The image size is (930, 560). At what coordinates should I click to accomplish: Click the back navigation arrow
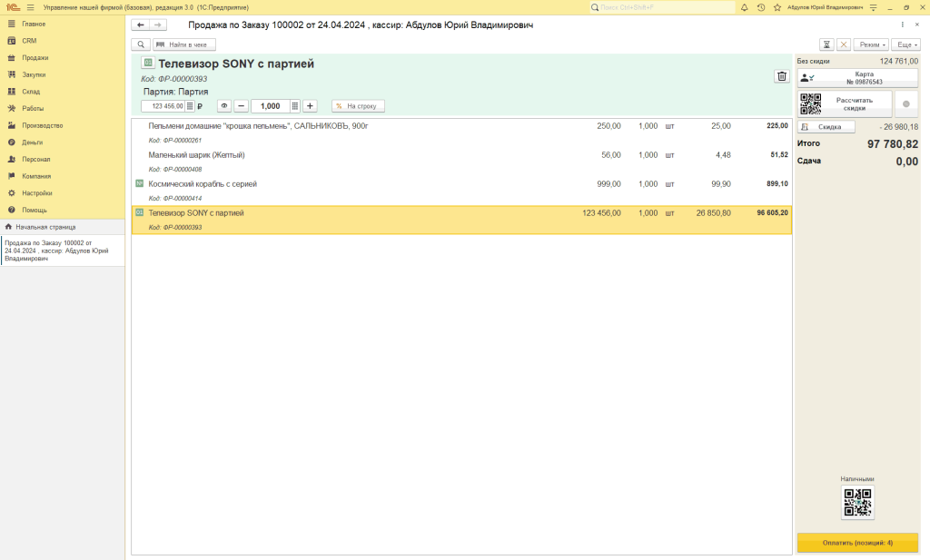[x=140, y=25]
